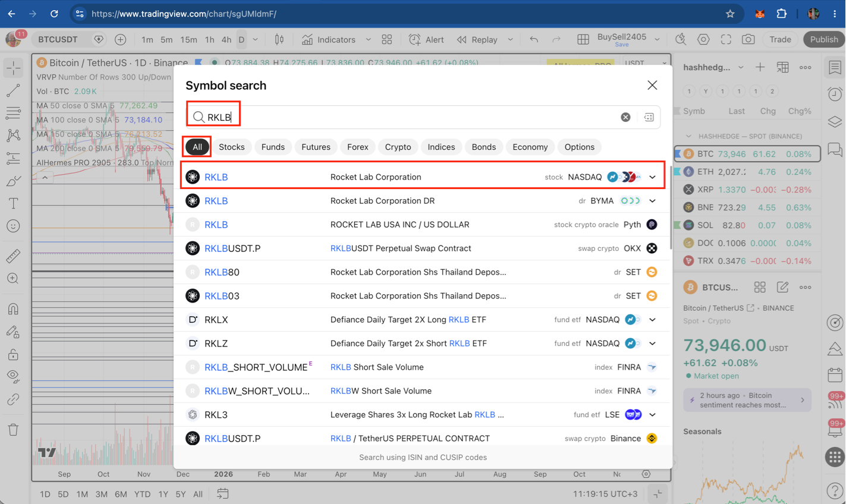Image resolution: width=846 pixels, height=504 pixels.
Task: Open the timeframe interval dropdown
Action: (256, 40)
